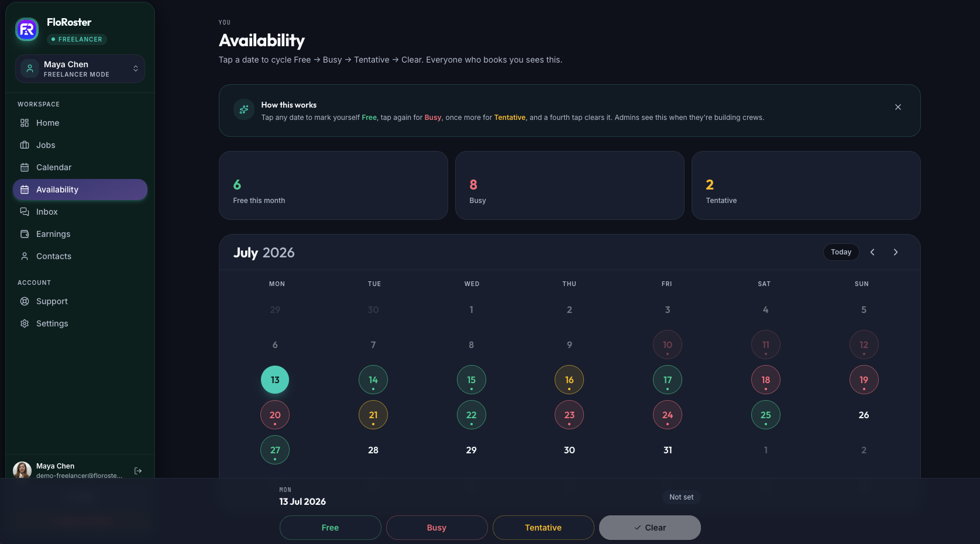Open the Calendar menu item
This screenshot has width=980, height=544.
pyautogui.click(x=80, y=167)
